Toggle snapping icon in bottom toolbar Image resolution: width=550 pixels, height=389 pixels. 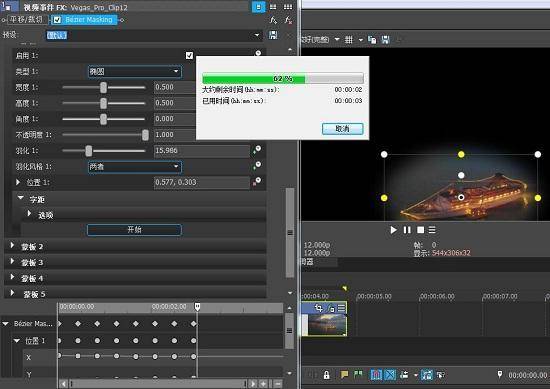(x=376, y=375)
